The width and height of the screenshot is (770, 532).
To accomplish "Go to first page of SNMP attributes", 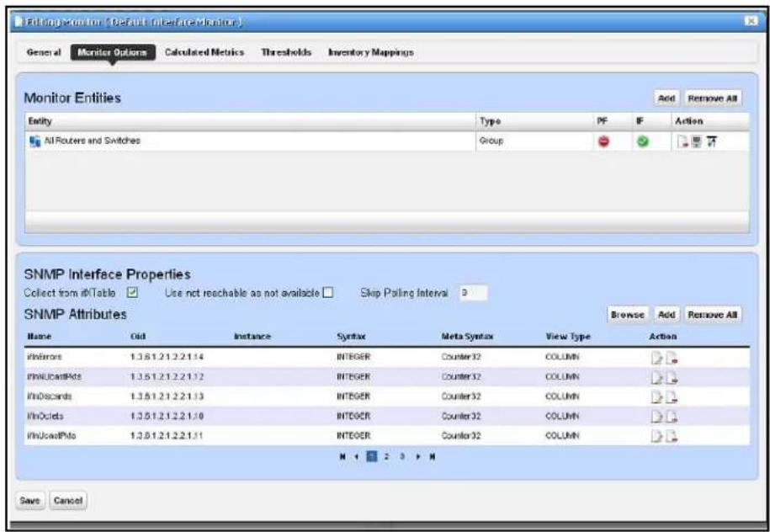I will point(343,456).
